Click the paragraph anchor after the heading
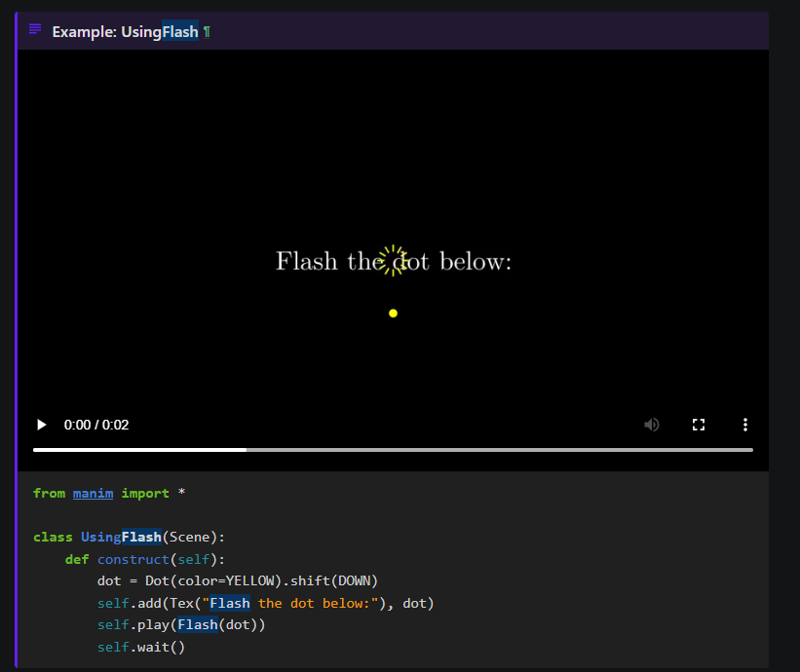Screen dimensions: 800x672 (x=205, y=30)
